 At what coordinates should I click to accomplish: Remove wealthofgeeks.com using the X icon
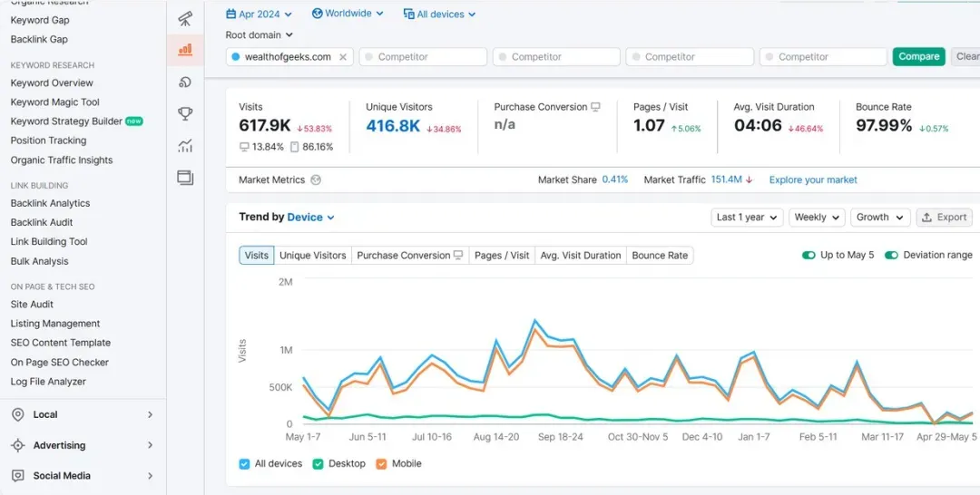(343, 57)
